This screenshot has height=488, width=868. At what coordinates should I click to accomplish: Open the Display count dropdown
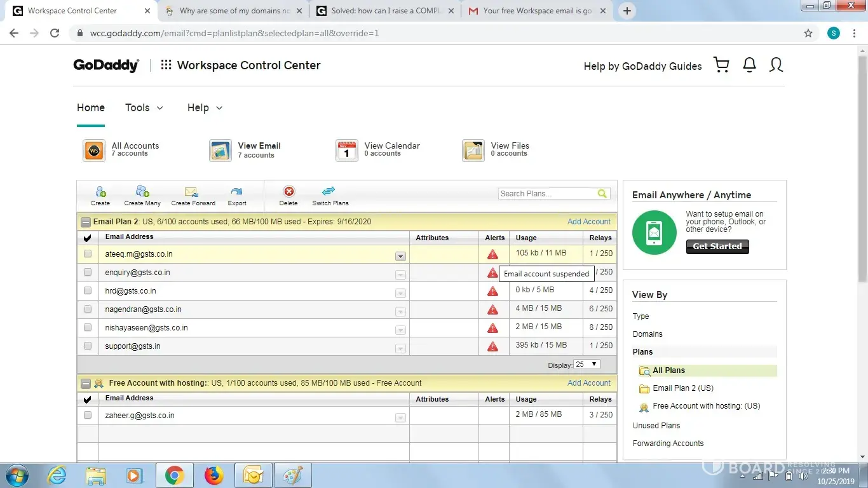click(587, 365)
